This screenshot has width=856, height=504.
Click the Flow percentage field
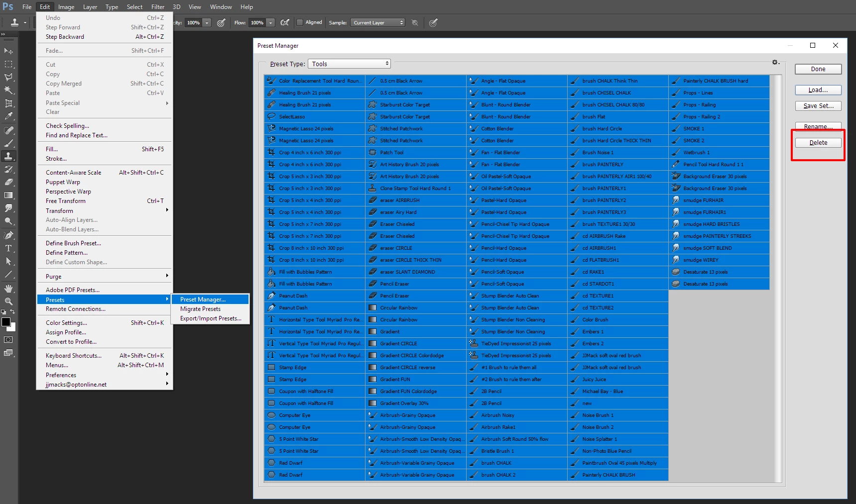pyautogui.click(x=257, y=22)
